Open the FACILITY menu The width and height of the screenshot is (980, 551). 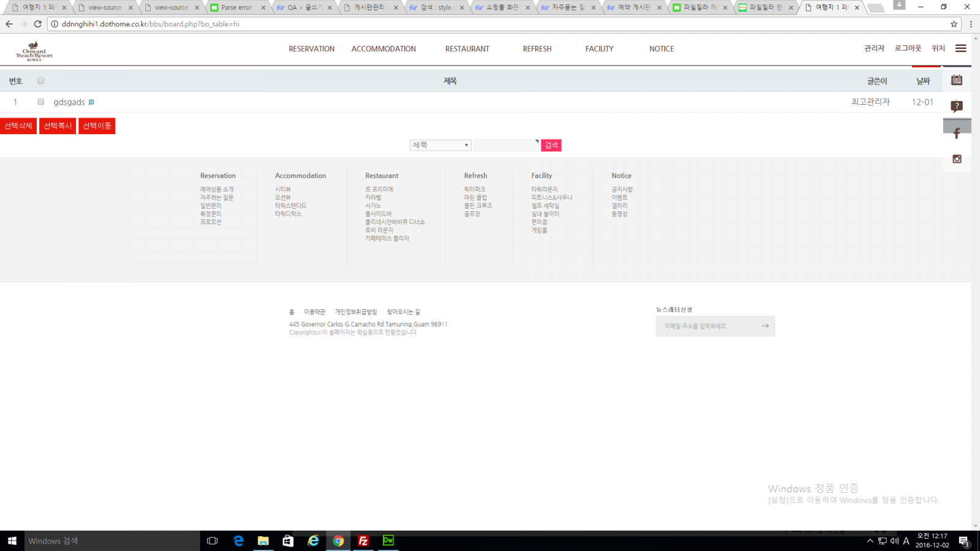(x=599, y=49)
